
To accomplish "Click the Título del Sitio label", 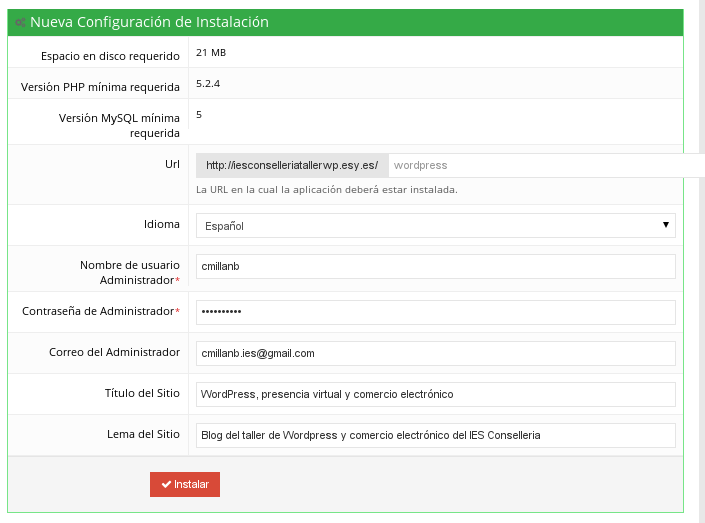I will [x=142, y=393].
